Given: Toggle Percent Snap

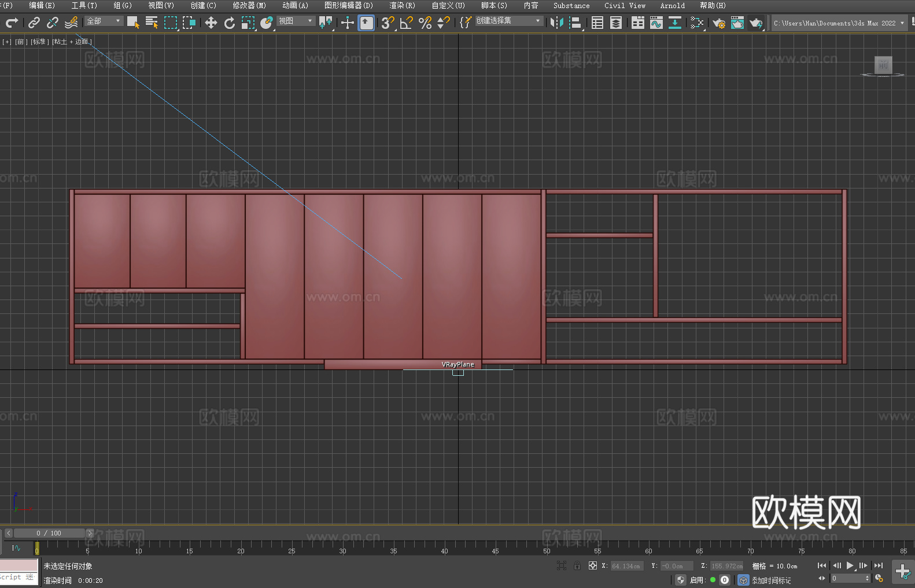Looking at the screenshot, I should click(x=425, y=23).
